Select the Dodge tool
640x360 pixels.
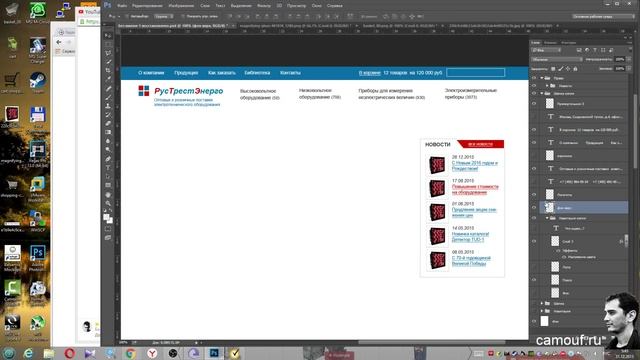pos(108,150)
